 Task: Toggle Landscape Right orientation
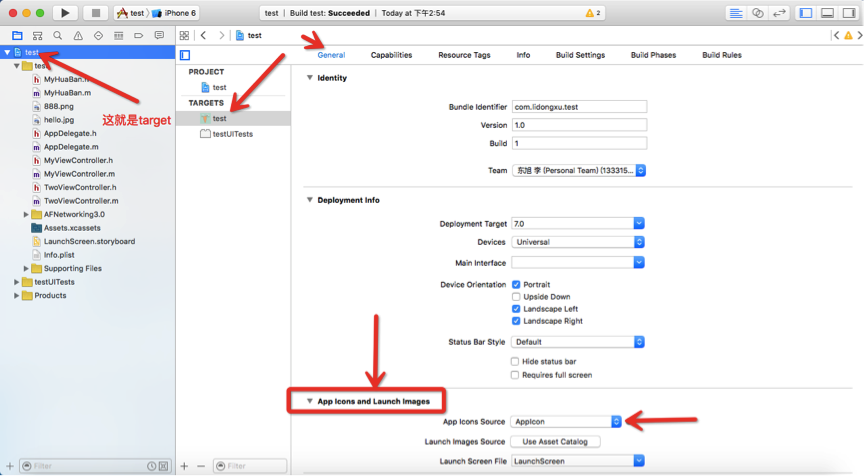point(516,321)
